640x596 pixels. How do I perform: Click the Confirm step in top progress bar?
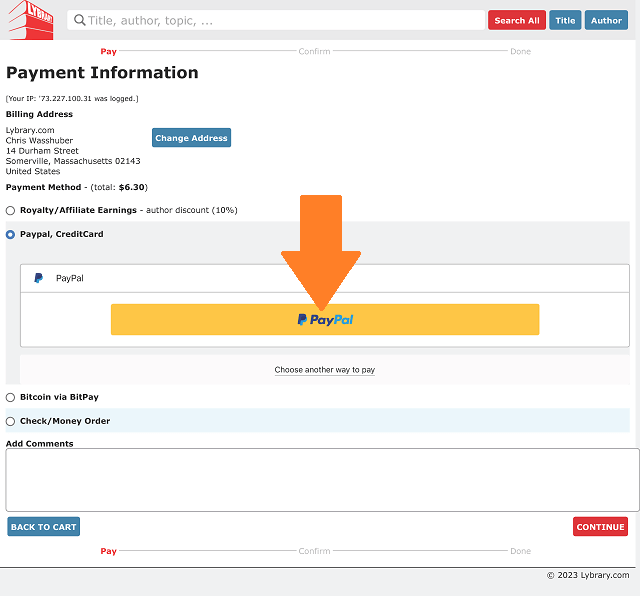314,51
